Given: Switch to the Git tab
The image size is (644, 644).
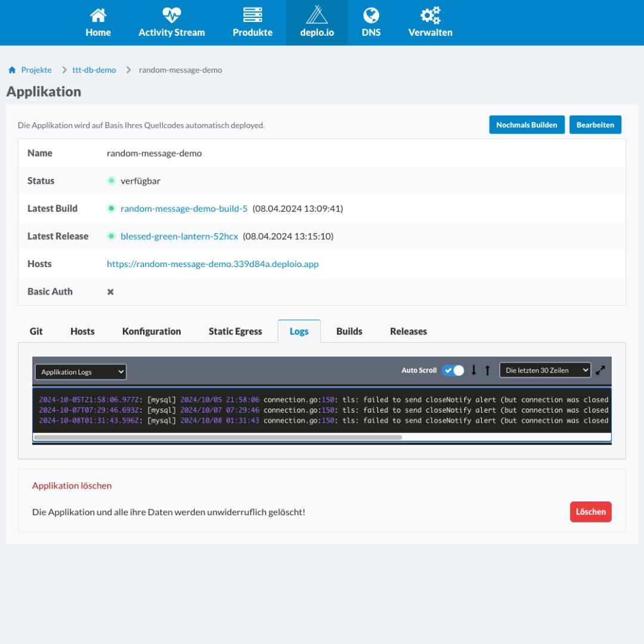Looking at the screenshot, I should [36, 331].
